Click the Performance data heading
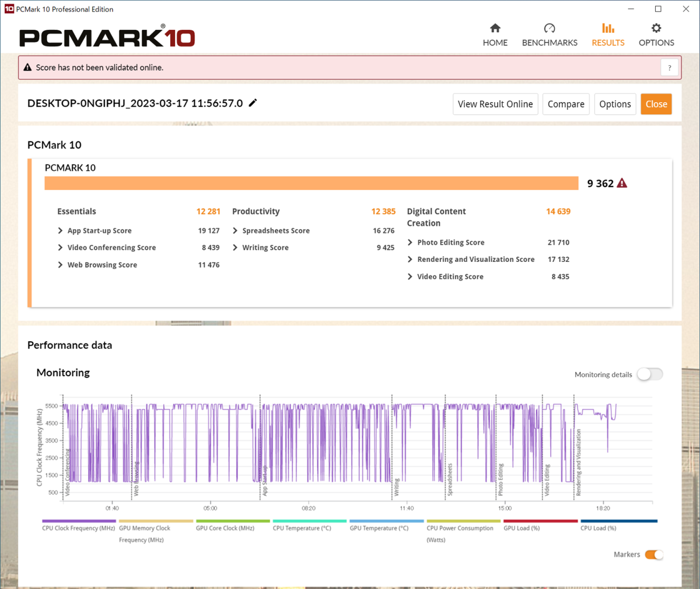 point(69,345)
